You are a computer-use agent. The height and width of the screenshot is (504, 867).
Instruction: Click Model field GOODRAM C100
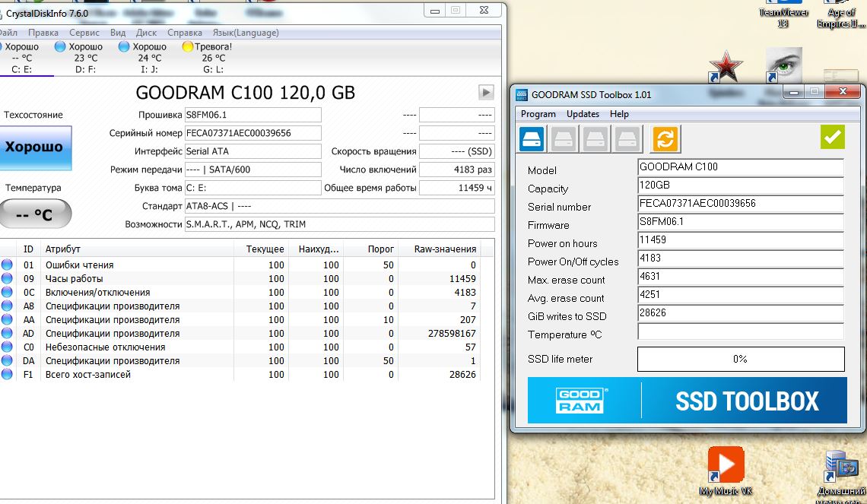point(741,167)
